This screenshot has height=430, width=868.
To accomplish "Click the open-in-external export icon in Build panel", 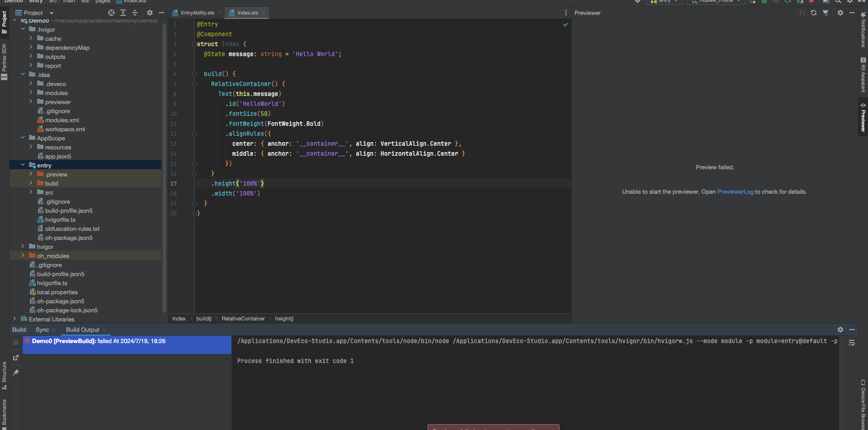I will (16, 358).
